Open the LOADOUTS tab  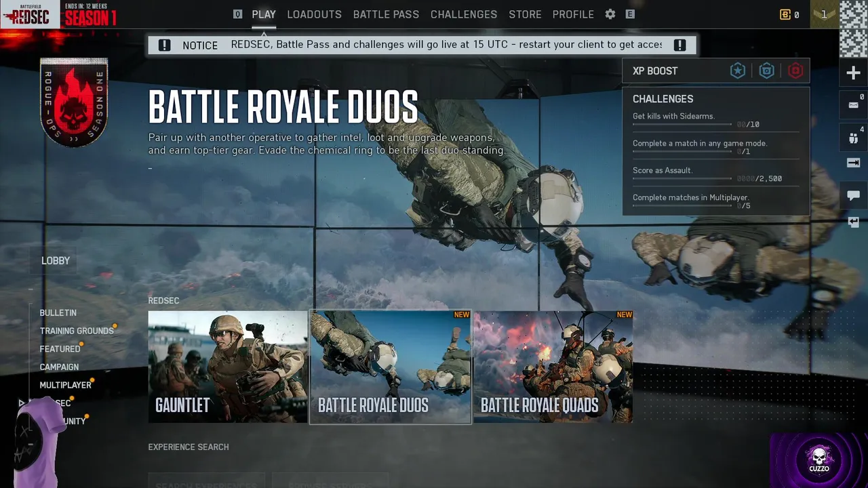click(314, 14)
